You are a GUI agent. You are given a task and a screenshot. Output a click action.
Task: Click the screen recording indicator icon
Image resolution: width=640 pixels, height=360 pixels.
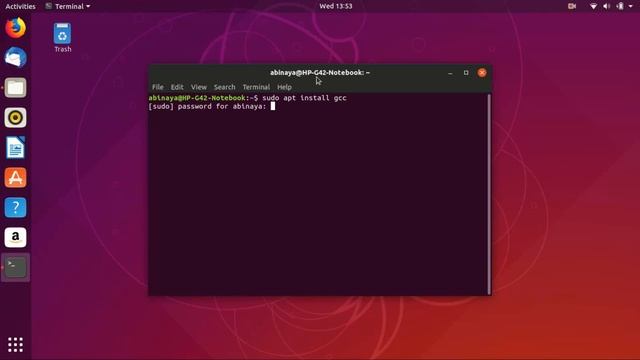572,6
